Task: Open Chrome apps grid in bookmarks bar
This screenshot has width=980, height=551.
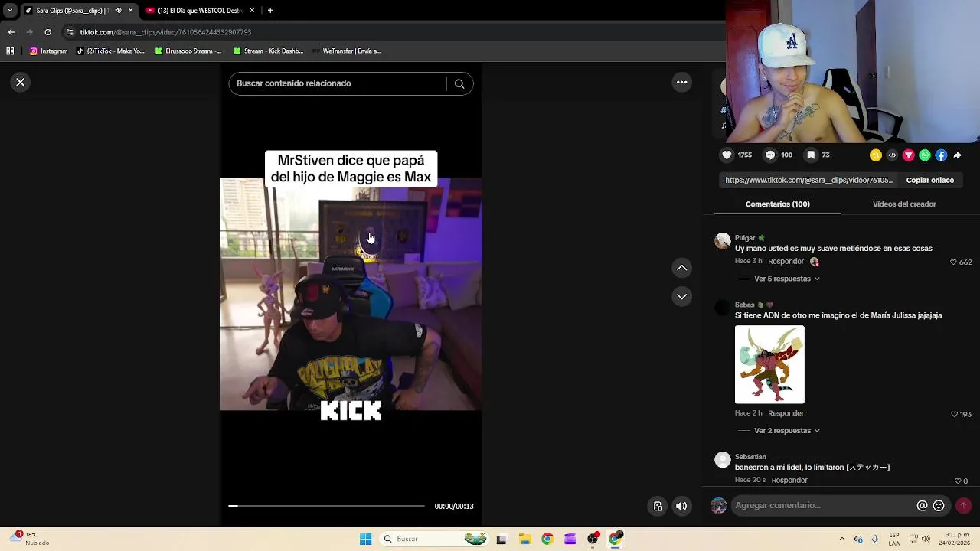Action: (x=10, y=51)
